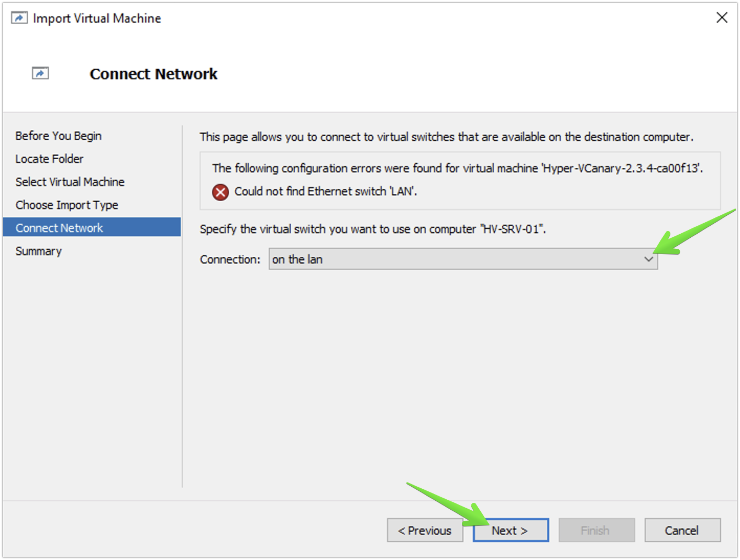Select the Connect Network step
Image resolution: width=740 pixels, height=560 pixels.
point(92,227)
